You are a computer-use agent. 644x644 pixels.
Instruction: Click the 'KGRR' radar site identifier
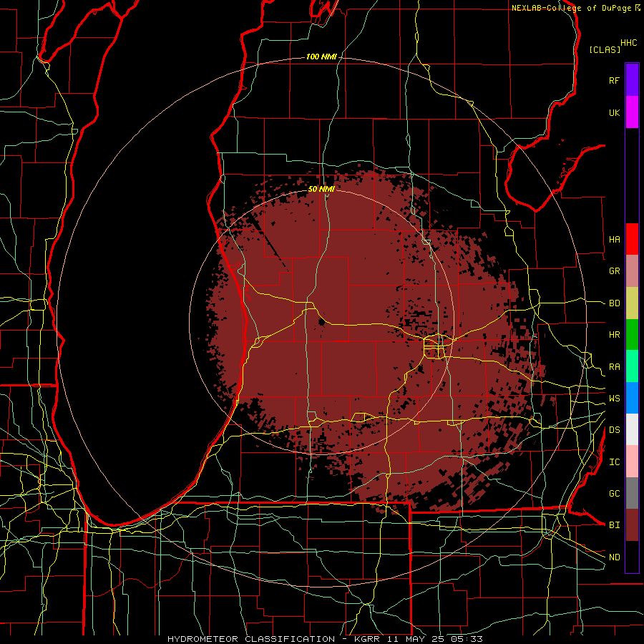tap(367, 639)
